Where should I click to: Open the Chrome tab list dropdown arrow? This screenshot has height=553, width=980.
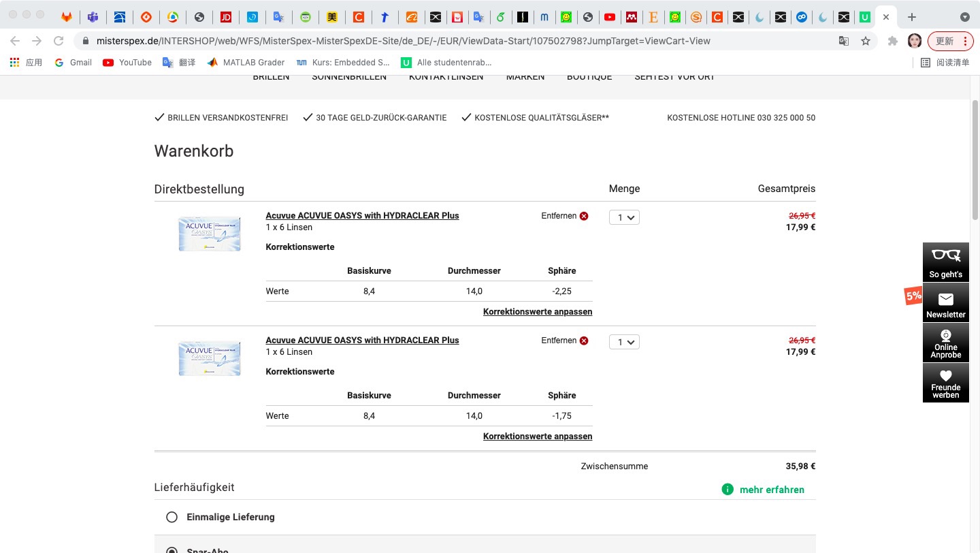964,17
